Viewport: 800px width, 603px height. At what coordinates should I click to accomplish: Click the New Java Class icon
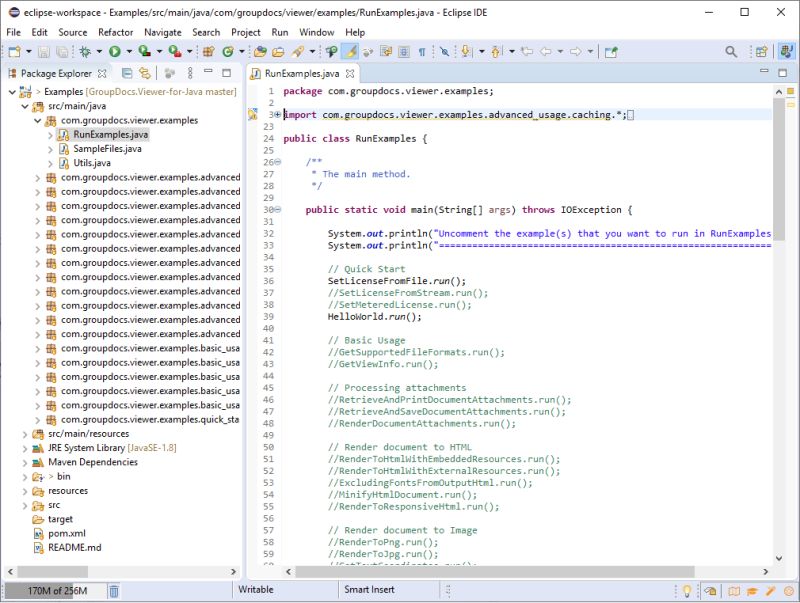pyautogui.click(x=228, y=52)
